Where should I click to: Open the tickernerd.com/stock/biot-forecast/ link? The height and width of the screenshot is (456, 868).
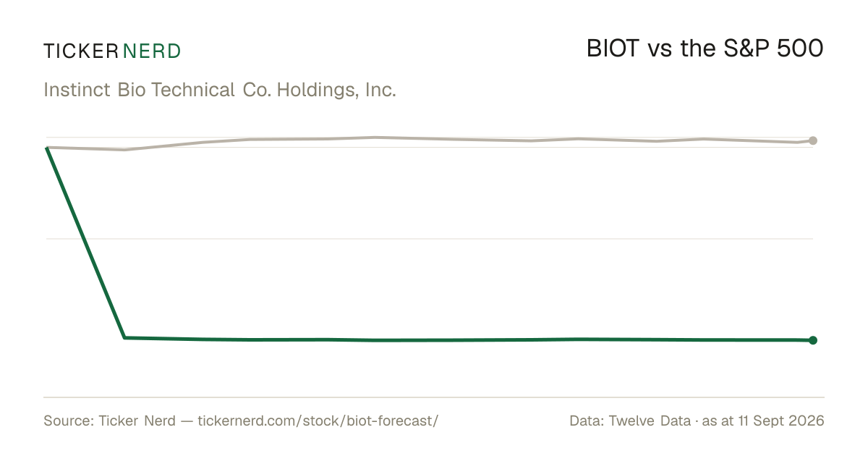[x=318, y=421]
